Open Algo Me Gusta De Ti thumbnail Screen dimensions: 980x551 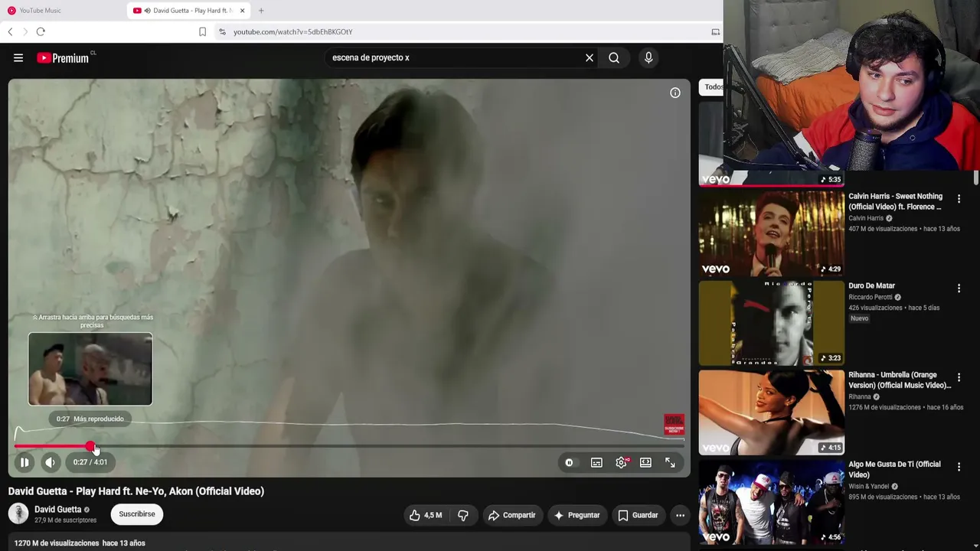tap(772, 502)
